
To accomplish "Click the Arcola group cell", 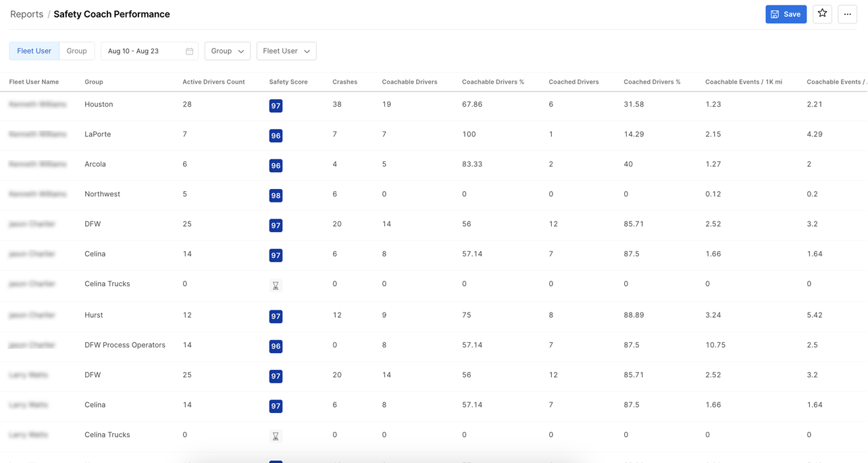I will coord(95,164).
